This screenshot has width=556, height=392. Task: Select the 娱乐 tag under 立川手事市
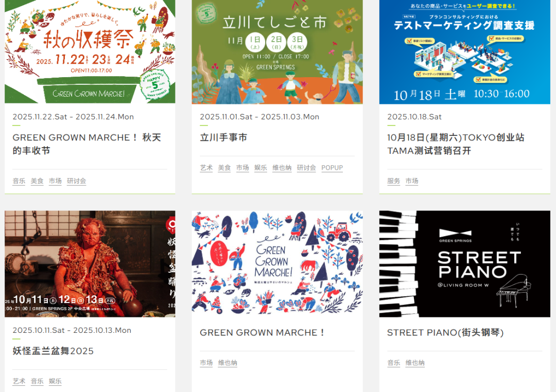click(x=260, y=168)
